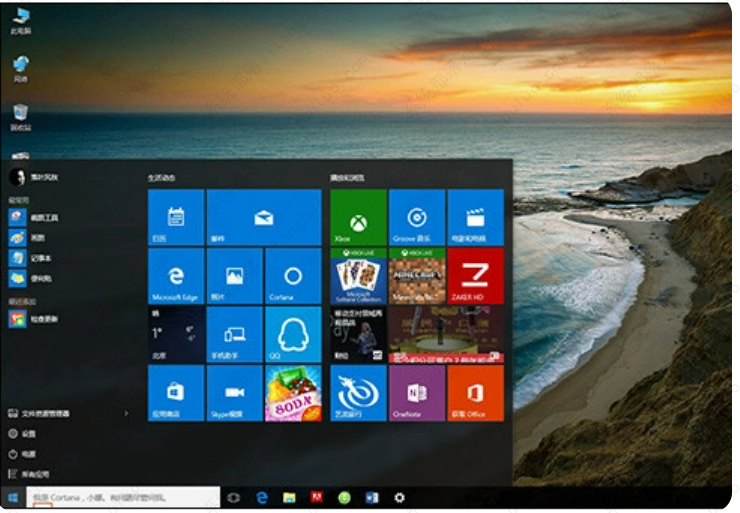Open the Movies & TV clapperboard tile
This screenshot has height=513, width=740.
tap(475, 217)
